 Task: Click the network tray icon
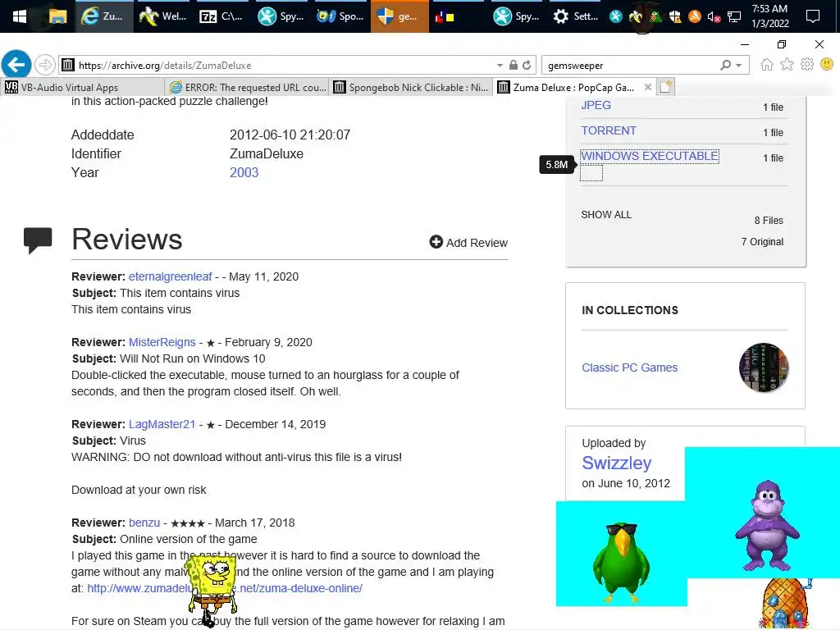(734, 17)
